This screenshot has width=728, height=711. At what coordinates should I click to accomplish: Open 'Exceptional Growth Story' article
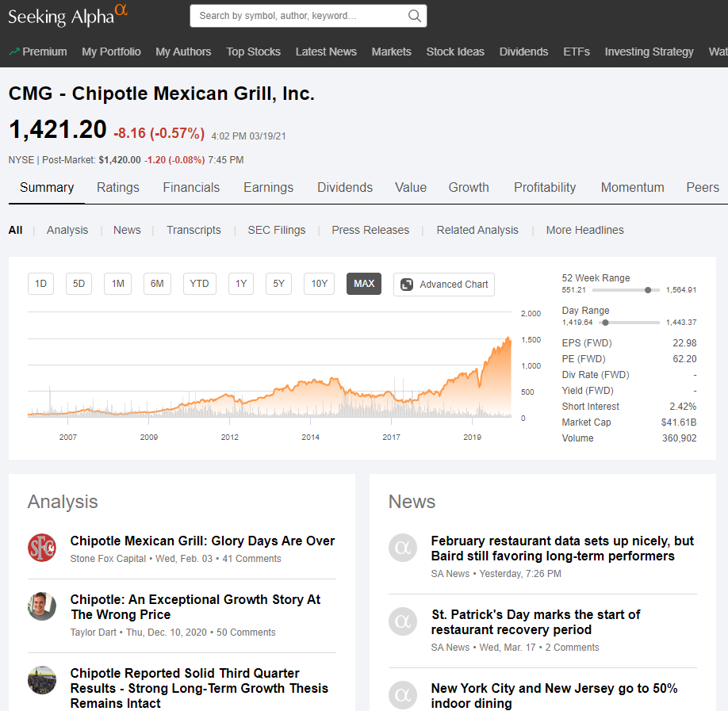(x=195, y=607)
